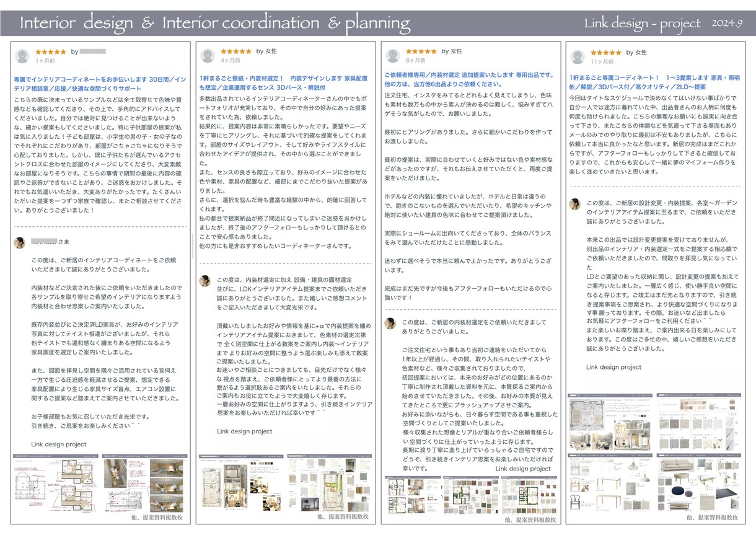This screenshot has width=756, height=535.
Task: Open the 1軒まるごと壁紙・内装材選定 service title link
Action: point(284,84)
